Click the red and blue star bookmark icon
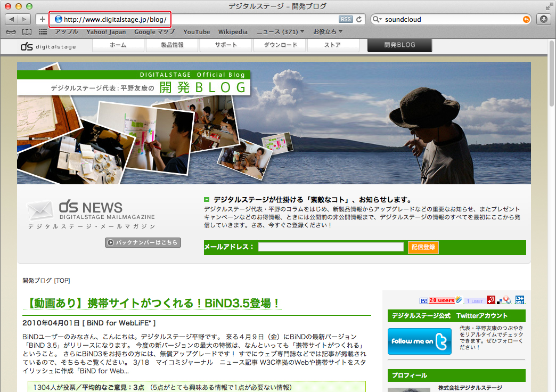The height and width of the screenshot is (392, 556). pyautogui.click(x=507, y=300)
